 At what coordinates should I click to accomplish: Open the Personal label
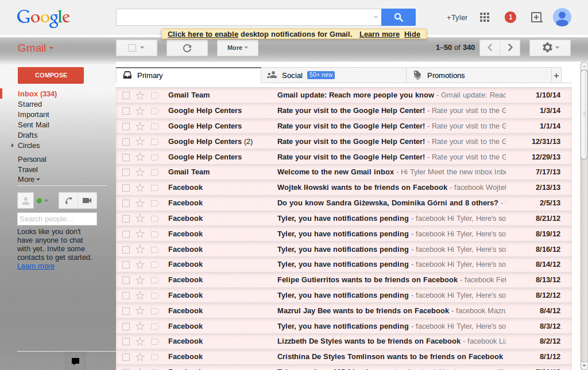coord(32,159)
